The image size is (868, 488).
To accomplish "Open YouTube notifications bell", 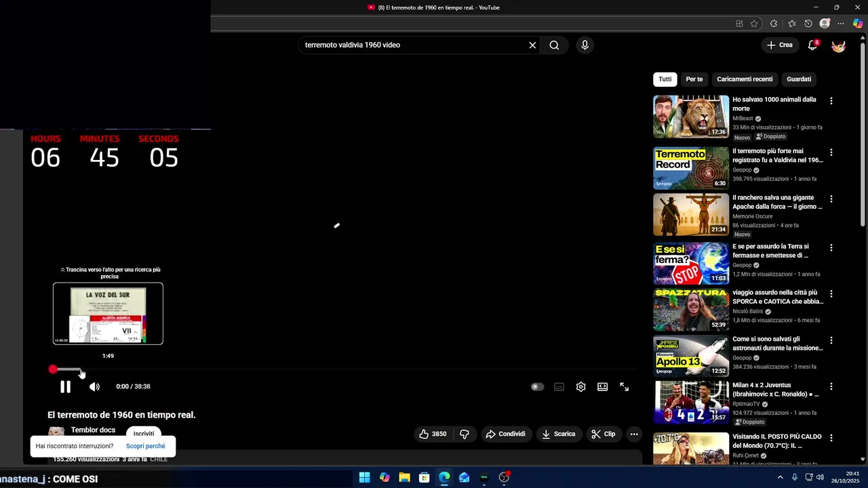I will (812, 45).
